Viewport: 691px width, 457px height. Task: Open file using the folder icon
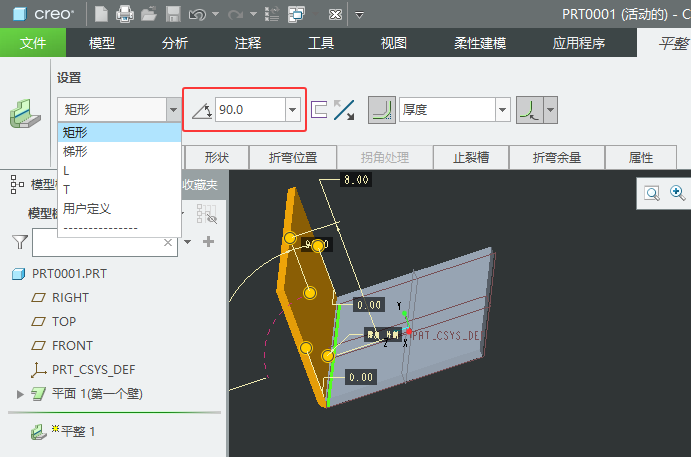coord(149,14)
